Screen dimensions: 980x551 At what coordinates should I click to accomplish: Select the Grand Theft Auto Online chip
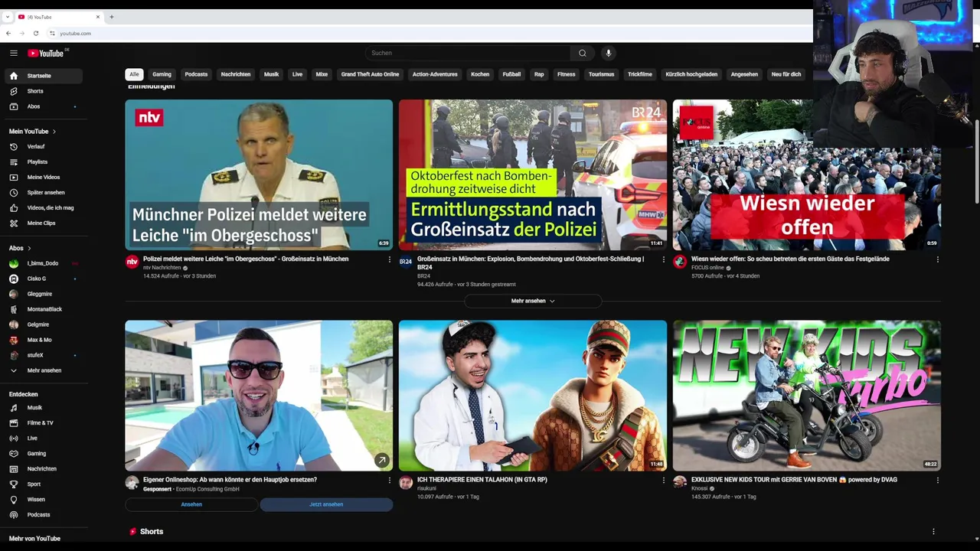[x=370, y=74]
